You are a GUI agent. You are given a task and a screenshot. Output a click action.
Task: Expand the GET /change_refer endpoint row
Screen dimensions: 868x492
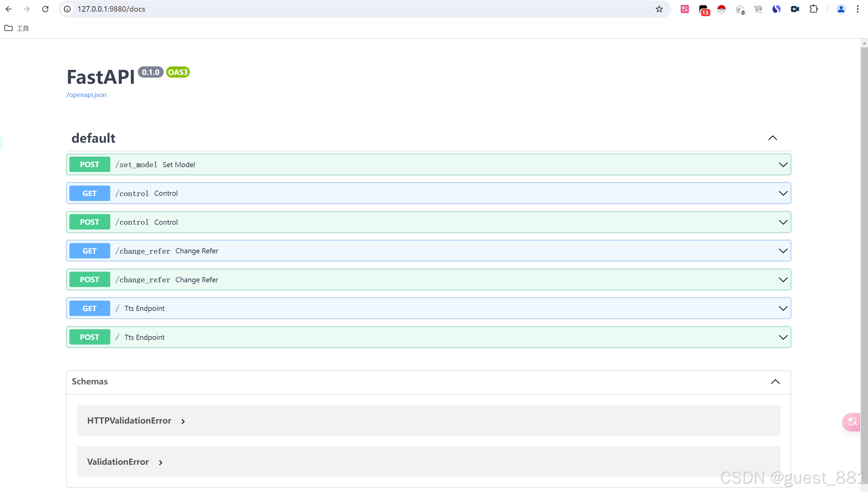pyautogui.click(x=783, y=251)
